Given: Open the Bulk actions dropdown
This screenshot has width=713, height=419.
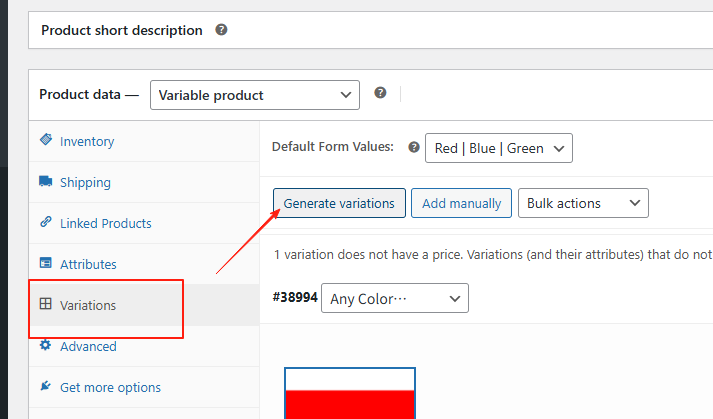Looking at the screenshot, I should 583,203.
